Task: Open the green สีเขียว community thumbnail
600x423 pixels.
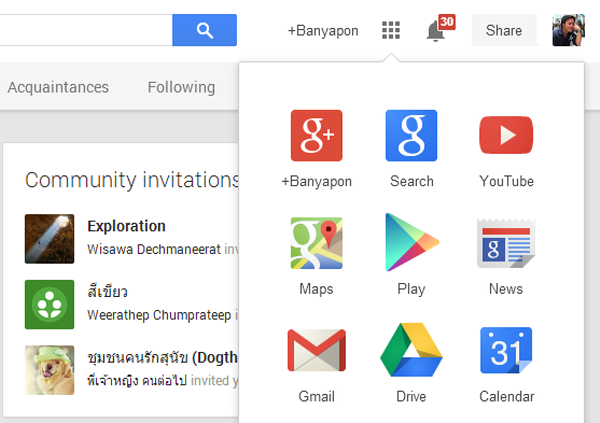Action: pos(49,304)
